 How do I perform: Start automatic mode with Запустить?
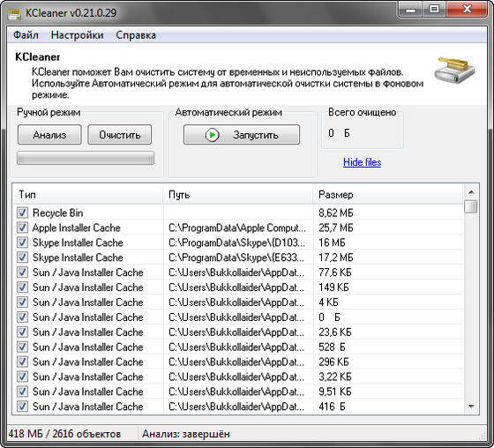(242, 135)
